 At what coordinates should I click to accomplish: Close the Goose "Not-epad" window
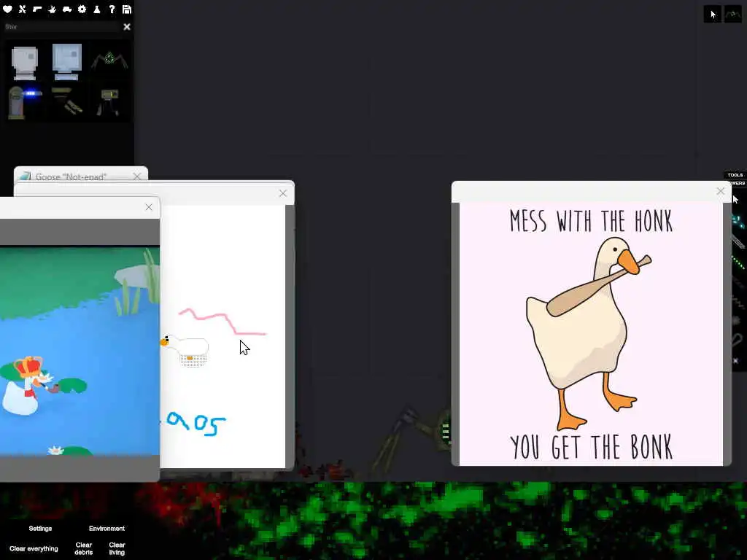tap(137, 176)
